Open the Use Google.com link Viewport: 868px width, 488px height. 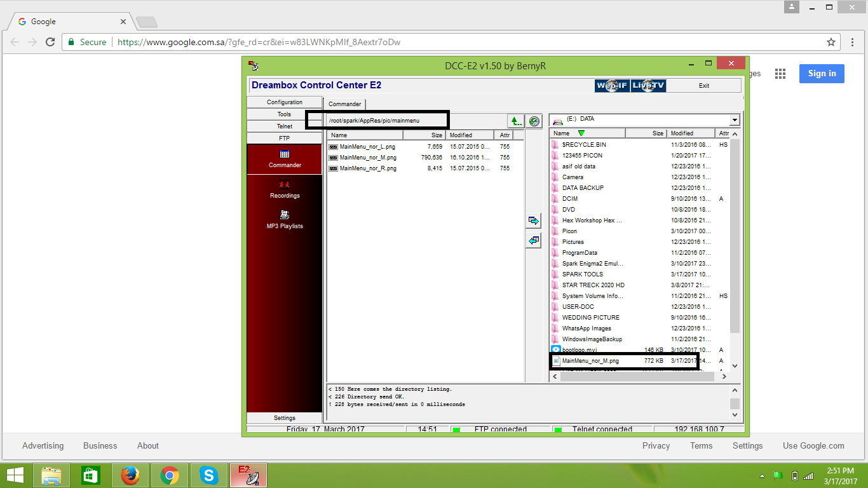pyautogui.click(x=813, y=446)
